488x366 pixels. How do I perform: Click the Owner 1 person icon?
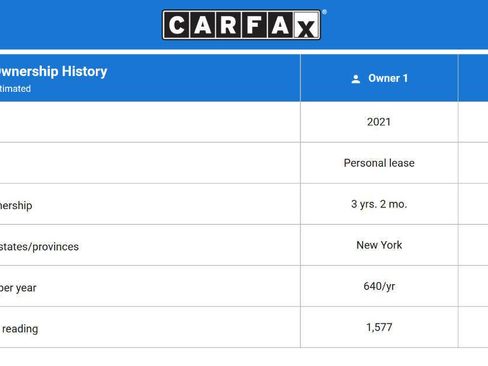tap(356, 79)
